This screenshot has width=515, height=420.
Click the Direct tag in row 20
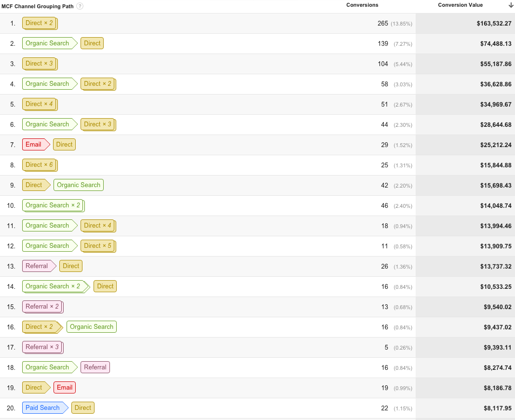(83, 408)
